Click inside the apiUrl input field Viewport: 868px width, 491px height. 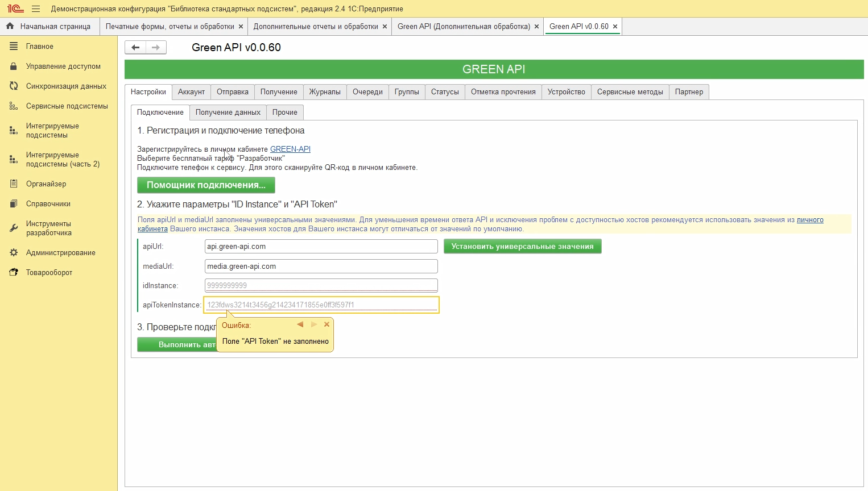coord(320,246)
